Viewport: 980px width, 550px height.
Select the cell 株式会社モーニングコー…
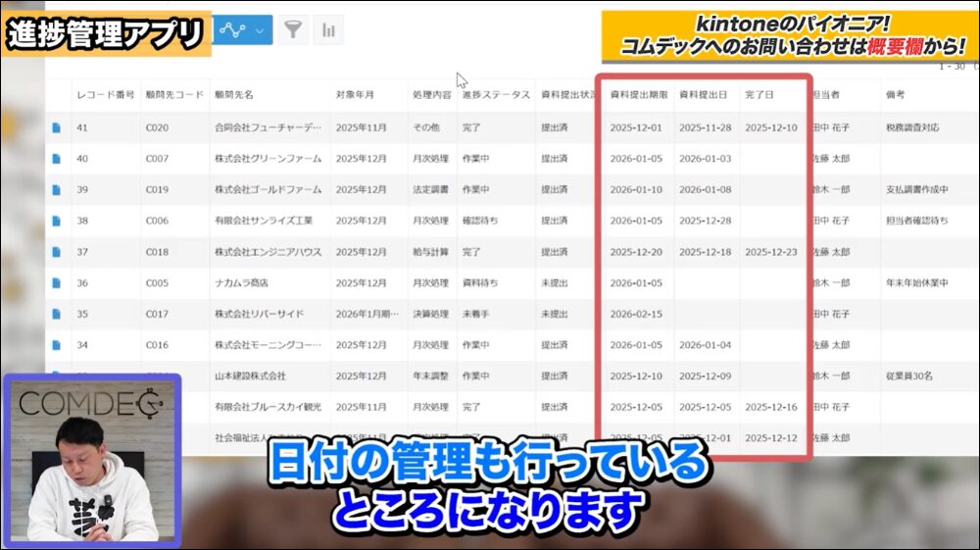point(269,345)
